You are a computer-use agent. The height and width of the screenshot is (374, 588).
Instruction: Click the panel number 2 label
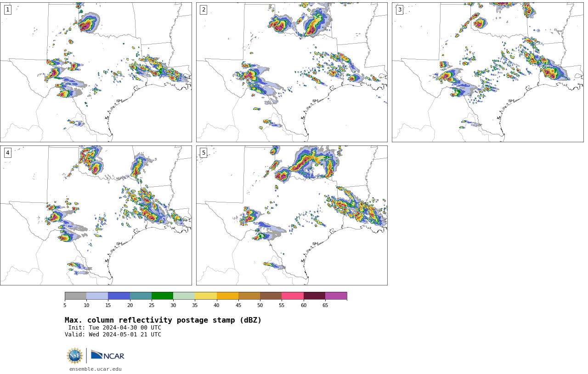tap(204, 10)
